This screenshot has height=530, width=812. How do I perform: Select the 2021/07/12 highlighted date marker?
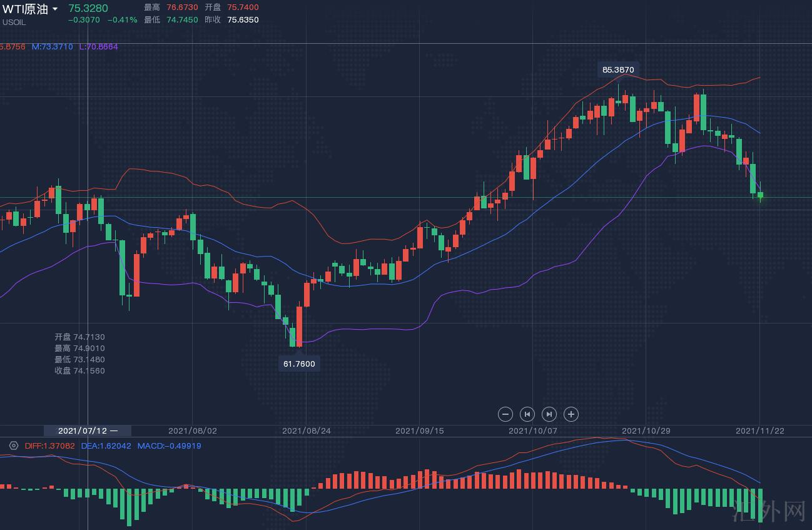tap(87, 431)
